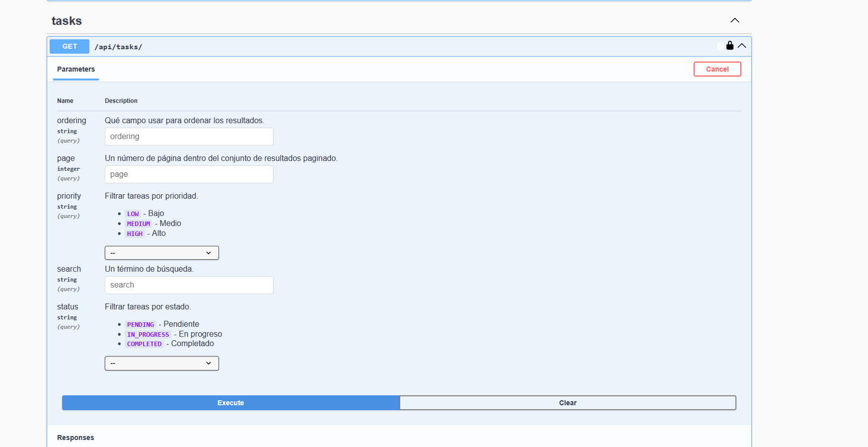Click the COMPLETED status code label
Viewport: 868px width, 447px height.
[144, 344]
